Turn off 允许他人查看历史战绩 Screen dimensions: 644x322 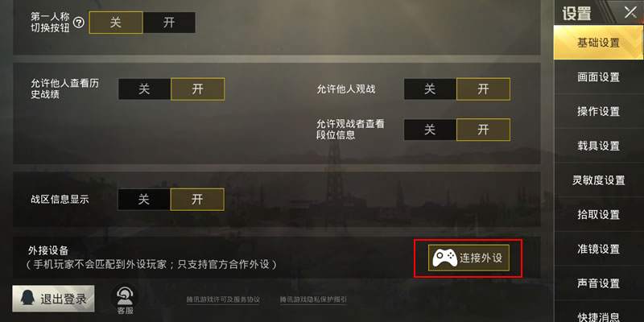pyautogui.click(x=144, y=89)
